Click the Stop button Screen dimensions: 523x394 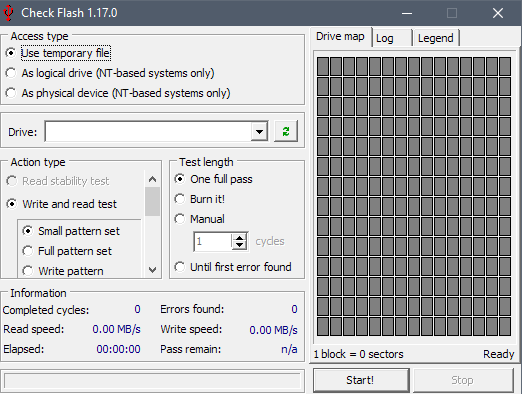click(462, 380)
